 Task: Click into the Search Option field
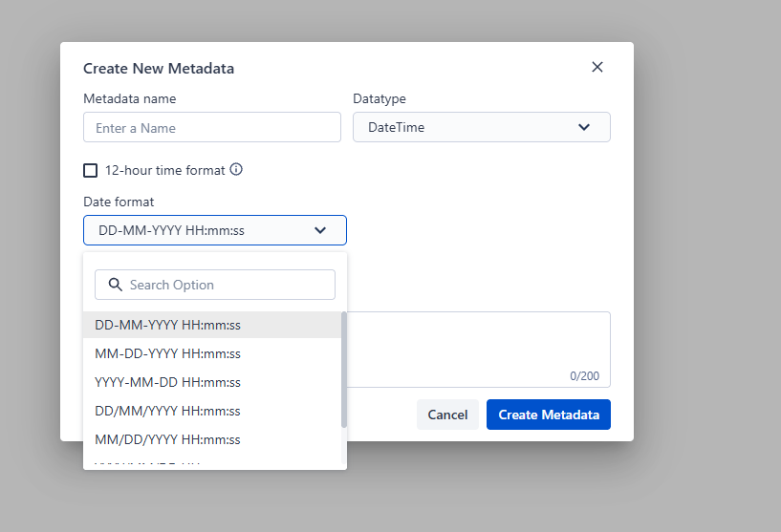(x=215, y=285)
